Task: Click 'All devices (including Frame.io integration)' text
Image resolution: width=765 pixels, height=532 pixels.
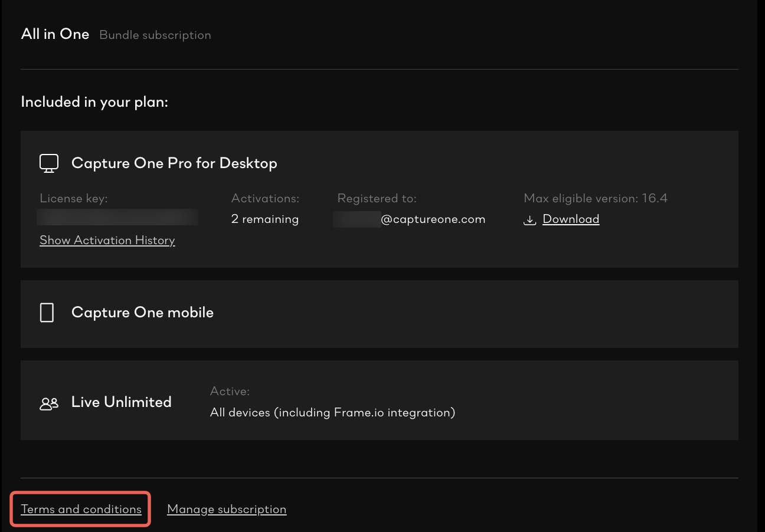Action: [333, 413]
